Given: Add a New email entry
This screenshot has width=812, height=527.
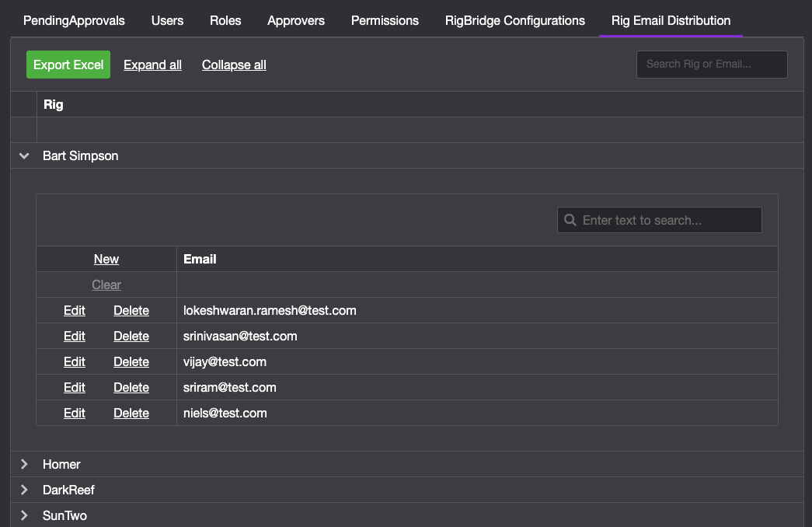Looking at the screenshot, I should pyautogui.click(x=106, y=259).
